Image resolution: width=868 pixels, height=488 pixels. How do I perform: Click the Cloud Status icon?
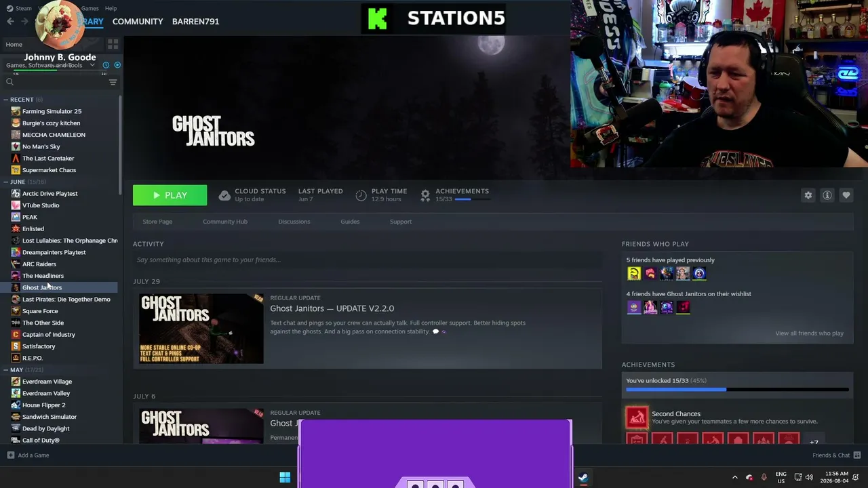point(224,195)
